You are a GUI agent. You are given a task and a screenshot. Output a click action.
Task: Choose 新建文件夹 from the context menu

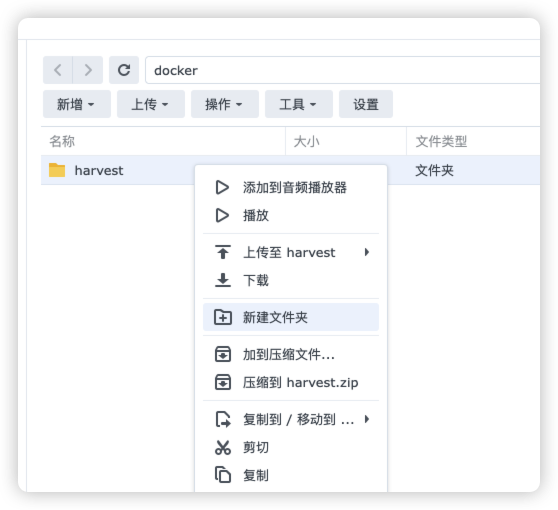click(291, 317)
